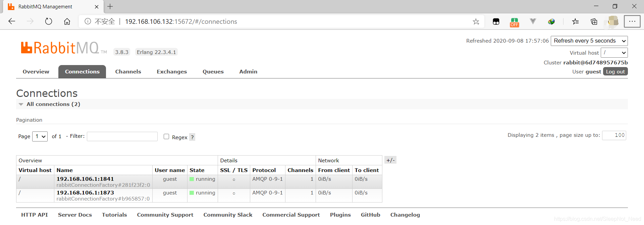Viewport: 644px width, 225px height.
Task: Open the browser profile avatar
Action: 613,21
